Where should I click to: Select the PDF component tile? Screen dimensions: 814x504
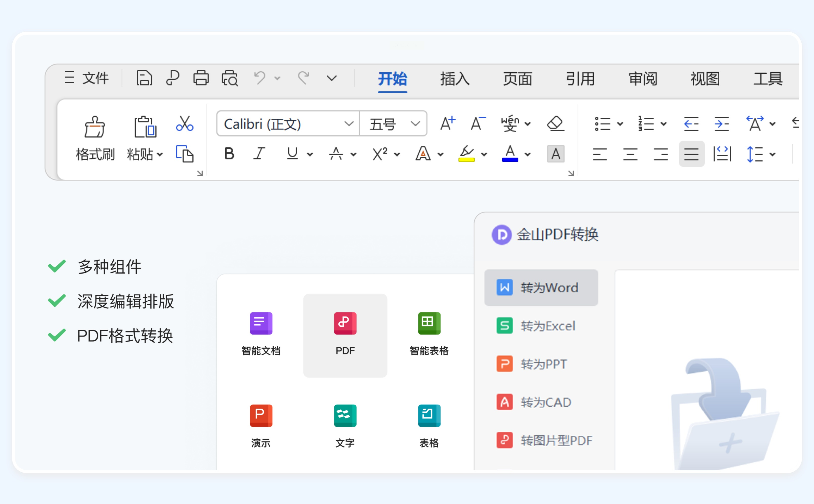pyautogui.click(x=345, y=335)
